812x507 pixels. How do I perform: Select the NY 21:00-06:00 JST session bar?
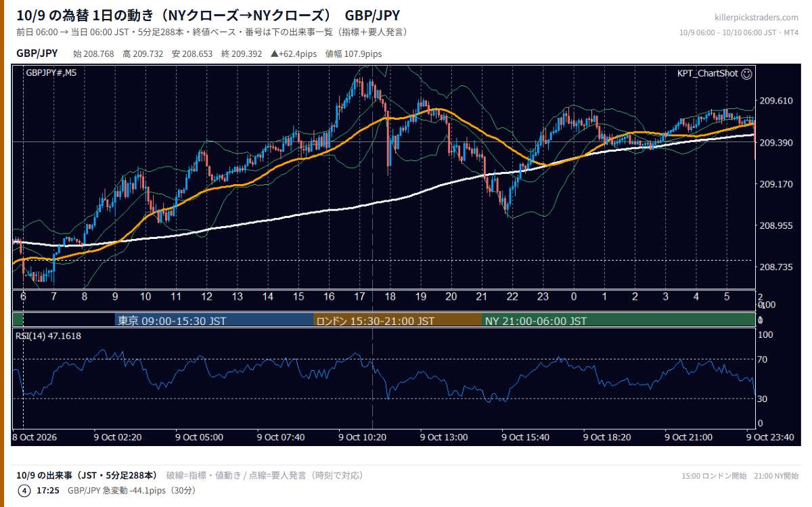click(x=618, y=321)
